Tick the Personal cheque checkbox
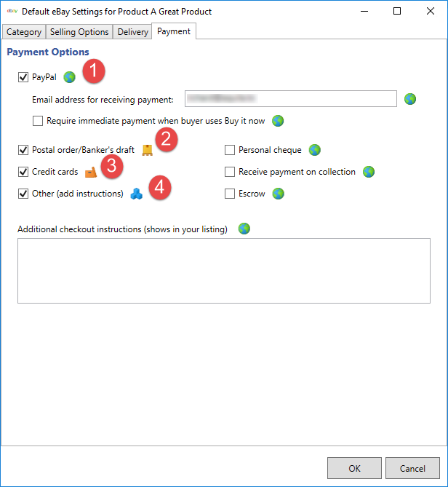This screenshot has height=487, width=448. (230, 151)
